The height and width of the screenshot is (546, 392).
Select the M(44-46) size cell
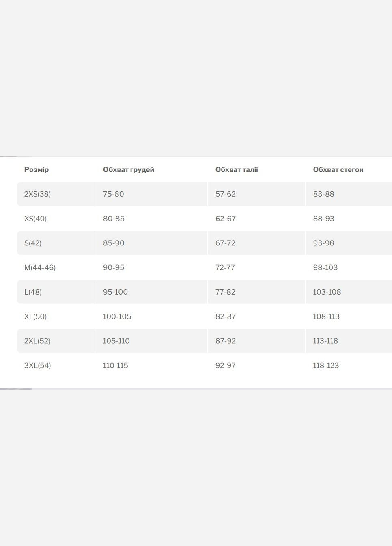pos(40,267)
